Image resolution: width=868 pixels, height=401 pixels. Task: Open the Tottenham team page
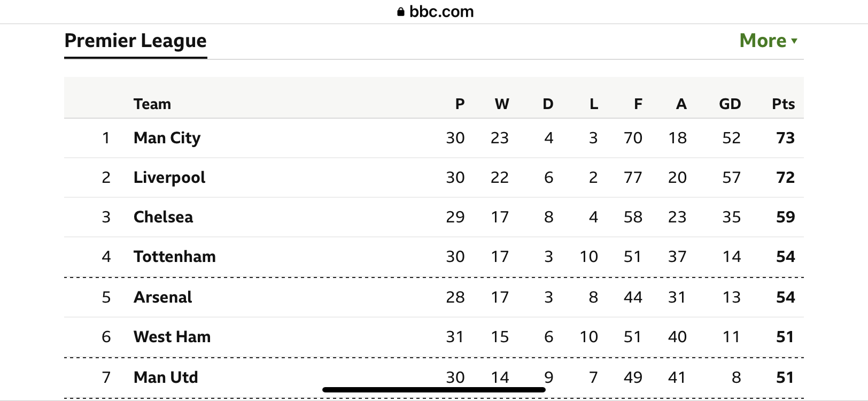pos(175,257)
